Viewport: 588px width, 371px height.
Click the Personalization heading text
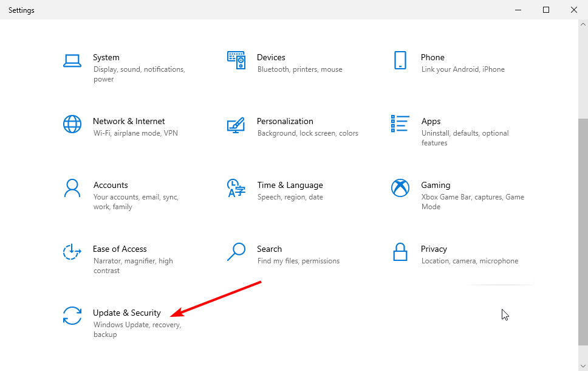point(285,121)
